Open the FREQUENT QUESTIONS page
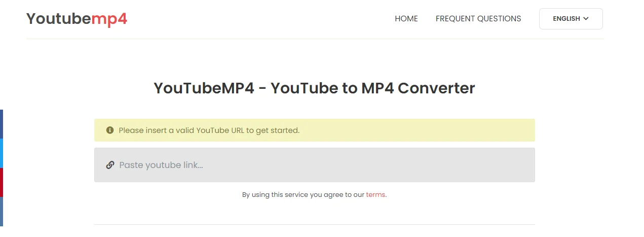This screenshot has height=237, width=644. [478, 19]
